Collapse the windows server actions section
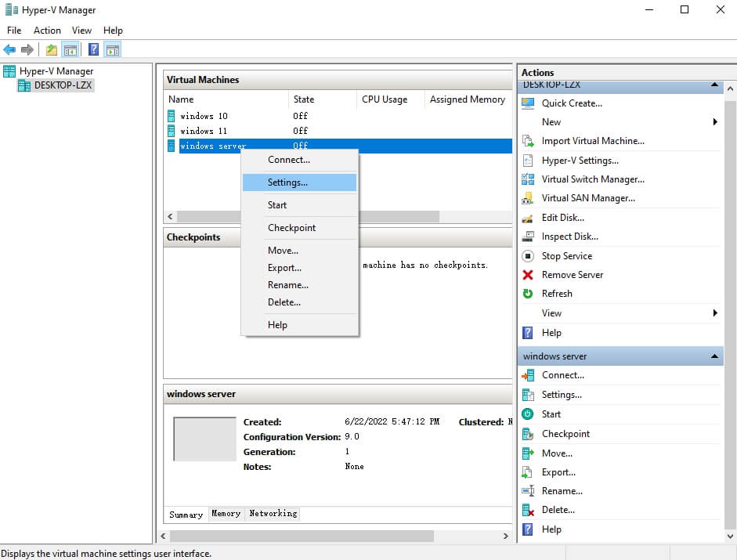737x560 pixels. 714,356
